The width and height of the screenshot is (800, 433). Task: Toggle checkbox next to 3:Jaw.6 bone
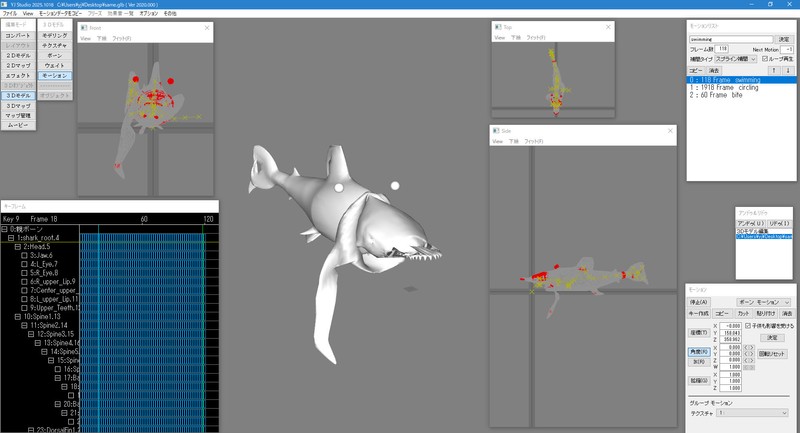pos(25,256)
